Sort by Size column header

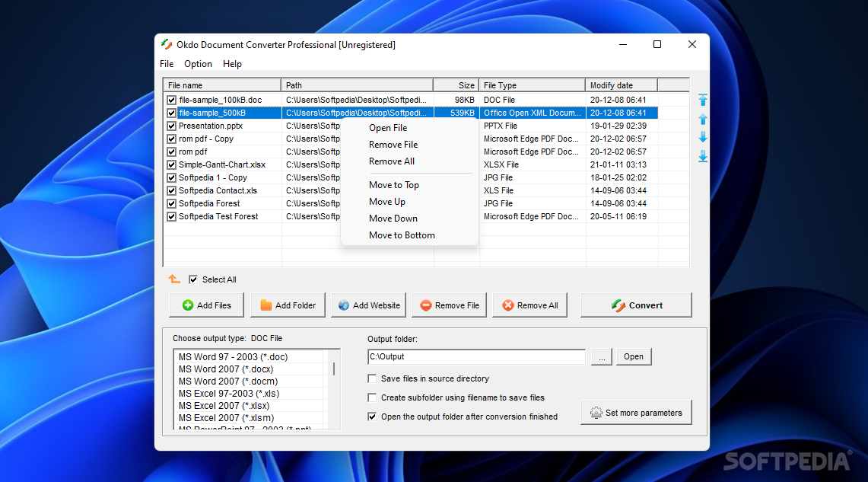[456, 85]
